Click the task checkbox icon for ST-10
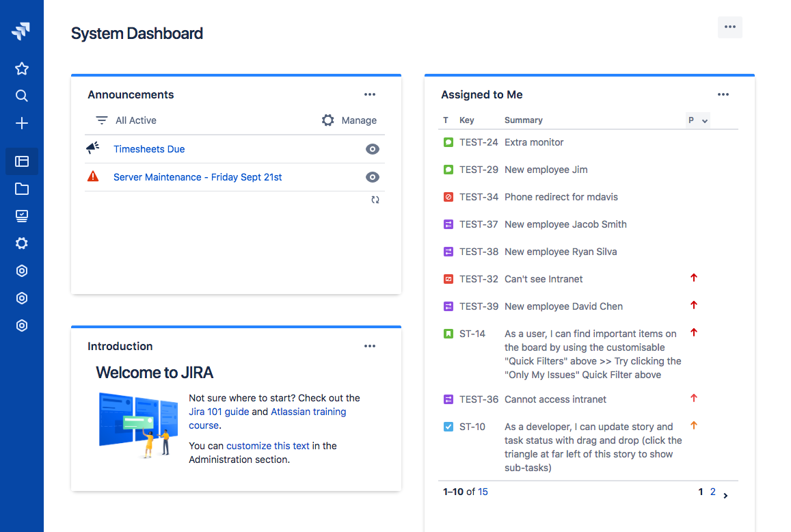This screenshot has width=791, height=532. 448,427
